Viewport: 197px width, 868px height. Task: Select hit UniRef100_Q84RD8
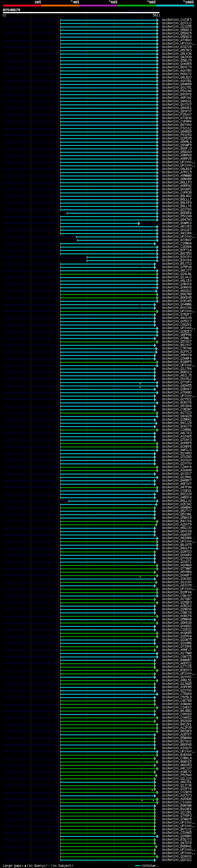pos(176,84)
